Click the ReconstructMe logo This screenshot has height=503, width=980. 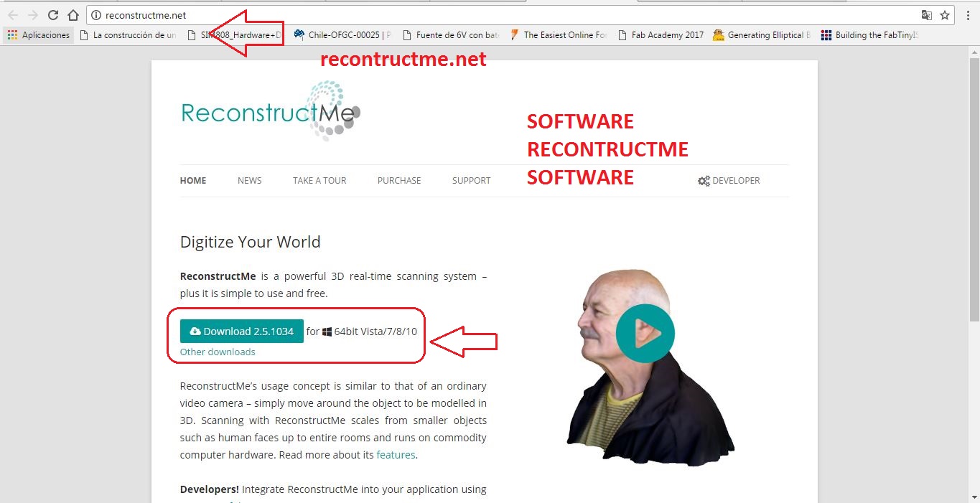click(x=271, y=112)
